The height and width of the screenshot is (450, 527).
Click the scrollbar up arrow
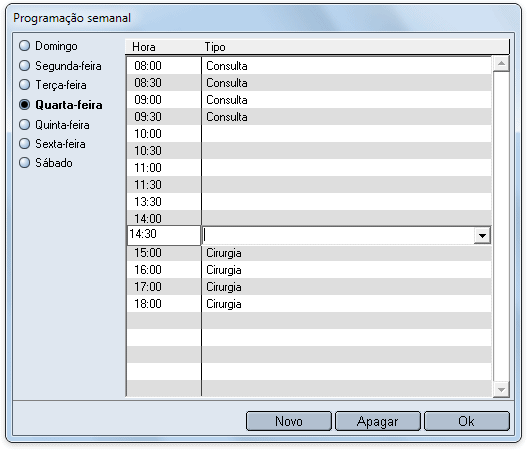coord(501,64)
